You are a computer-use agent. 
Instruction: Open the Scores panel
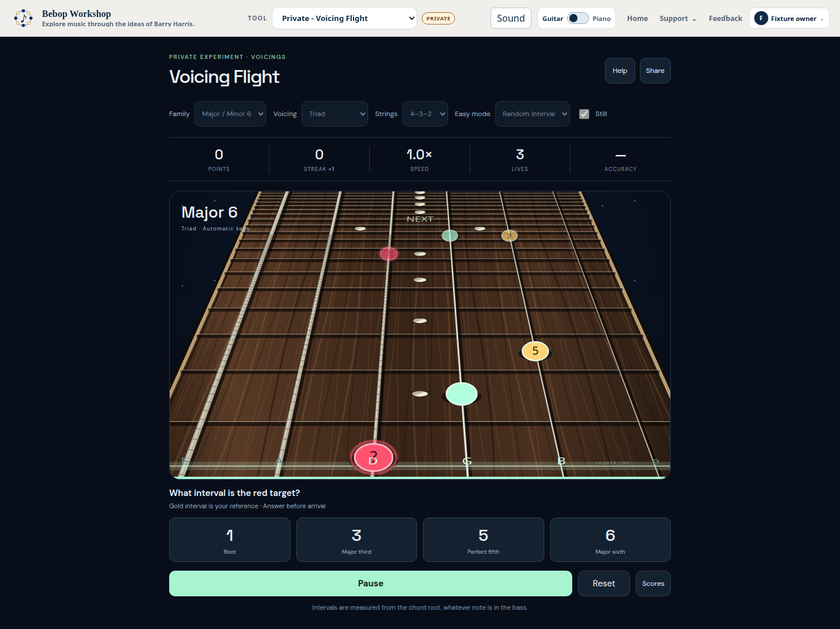pos(653,583)
